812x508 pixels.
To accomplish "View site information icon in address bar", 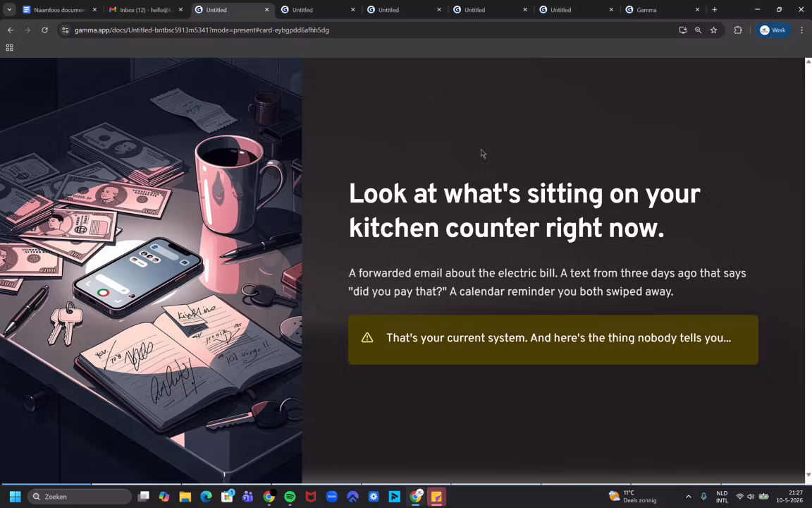I will (66, 30).
